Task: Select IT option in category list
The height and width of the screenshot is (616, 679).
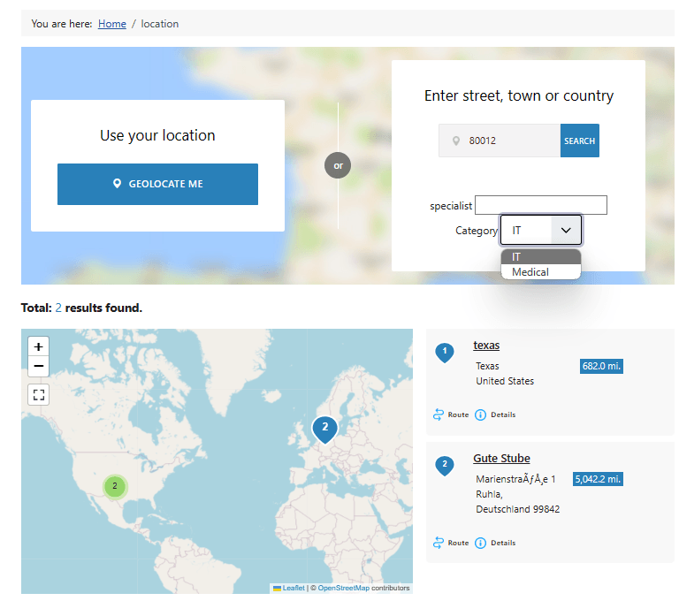Action: pyautogui.click(x=540, y=257)
